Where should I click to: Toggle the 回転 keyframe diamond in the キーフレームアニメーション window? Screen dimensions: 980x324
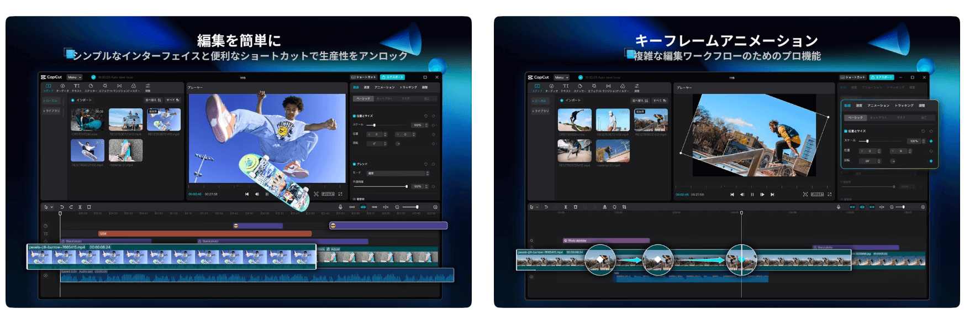coord(931,161)
